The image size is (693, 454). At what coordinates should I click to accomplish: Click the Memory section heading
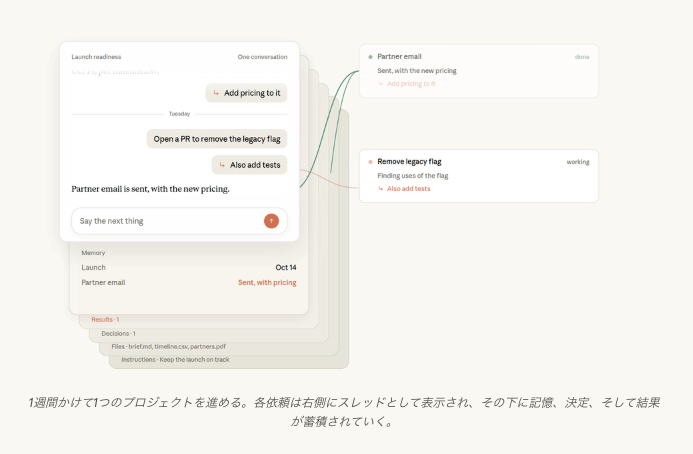(x=93, y=253)
